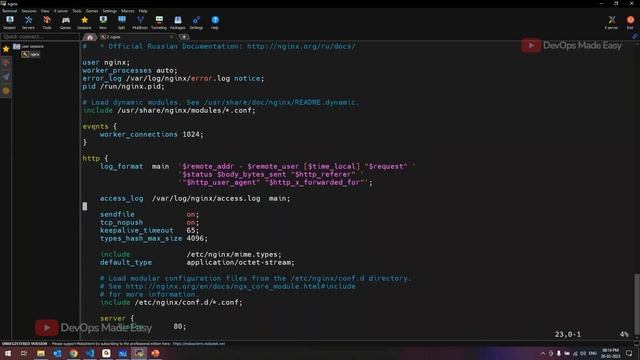
Task: Open Visual Studio Code from taskbar
Action: click(x=90, y=353)
